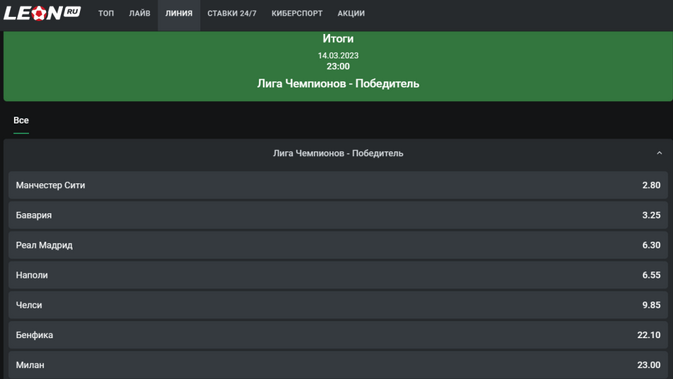The width and height of the screenshot is (673, 379).
Task: Click the event time 23:00
Action: pos(338,67)
